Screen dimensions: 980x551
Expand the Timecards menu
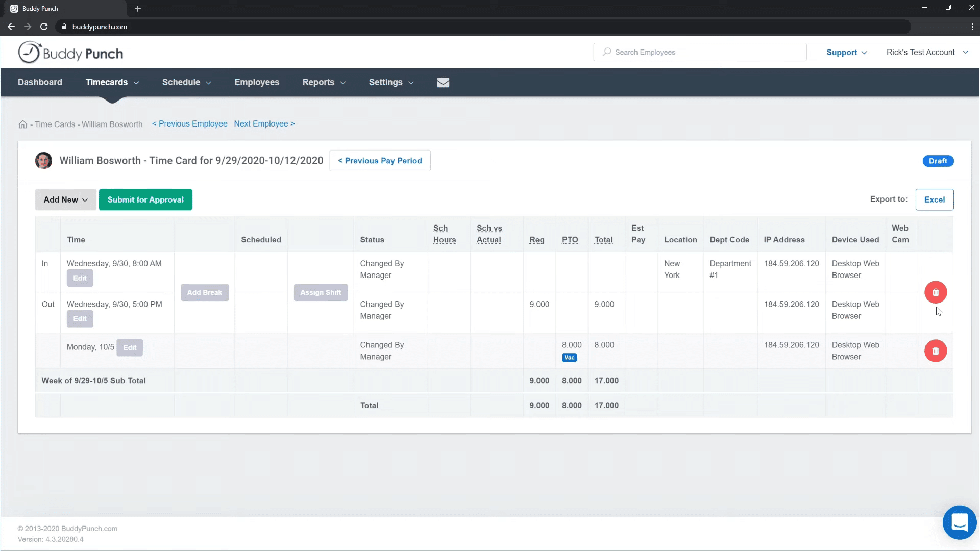(x=112, y=82)
